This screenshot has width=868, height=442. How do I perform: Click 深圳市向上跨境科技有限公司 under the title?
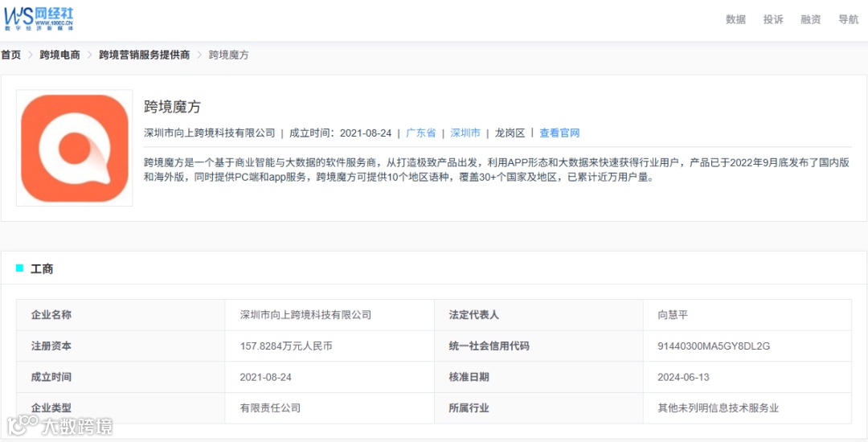click(x=209, y=133)
